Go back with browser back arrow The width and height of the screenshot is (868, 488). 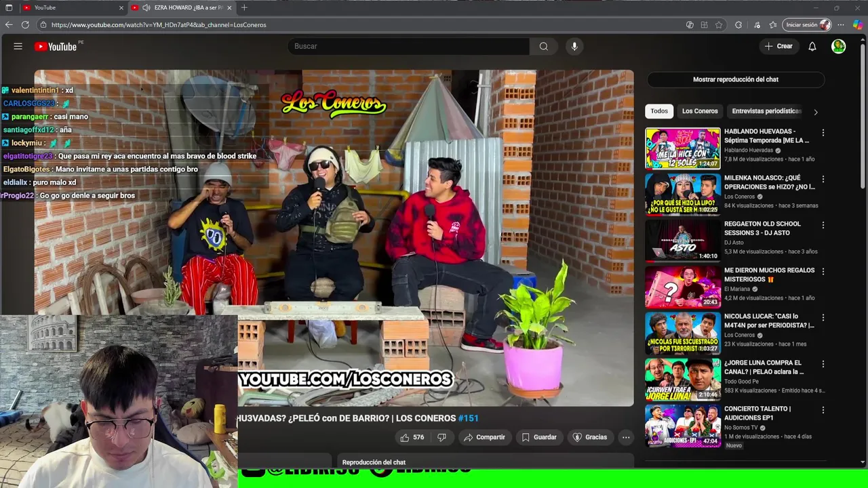(x=9, y=24)
